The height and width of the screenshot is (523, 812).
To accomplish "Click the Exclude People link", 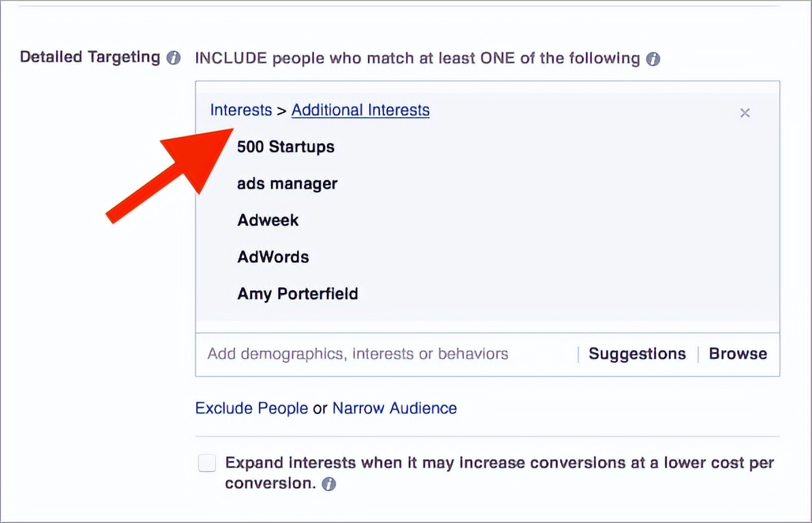I will point(251,409).
